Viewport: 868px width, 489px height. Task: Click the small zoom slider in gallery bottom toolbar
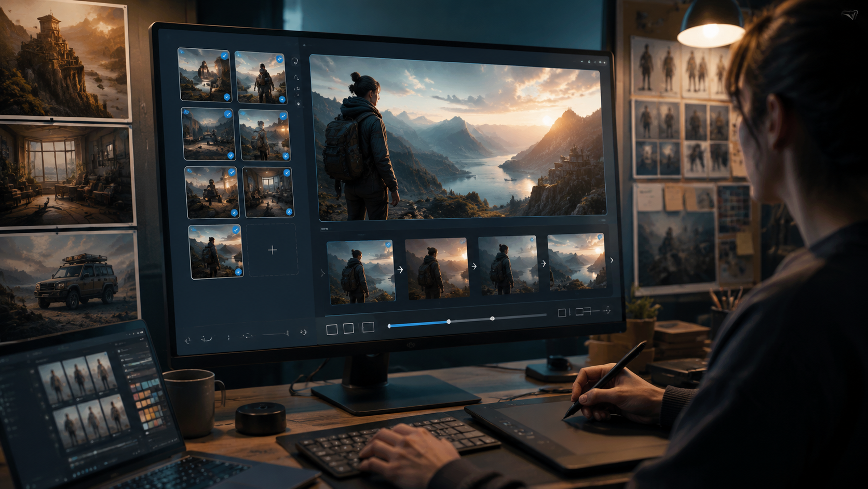click(x=275, y=334)
